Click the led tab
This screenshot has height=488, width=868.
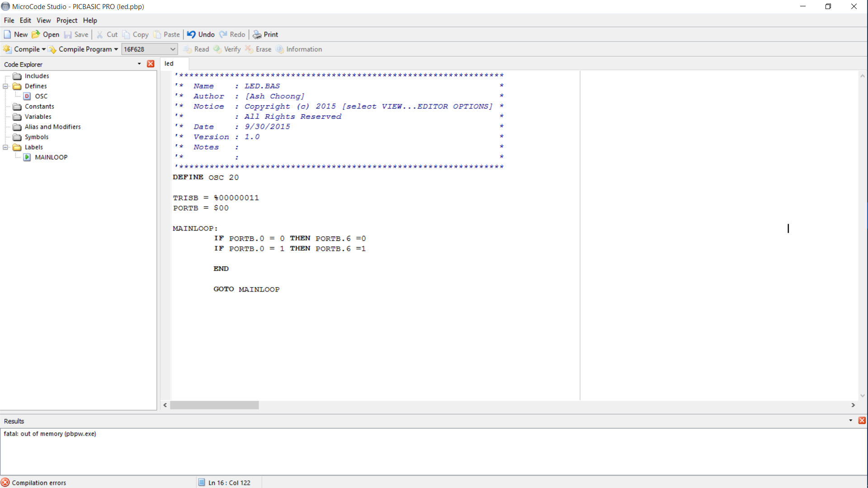(169, 63)
